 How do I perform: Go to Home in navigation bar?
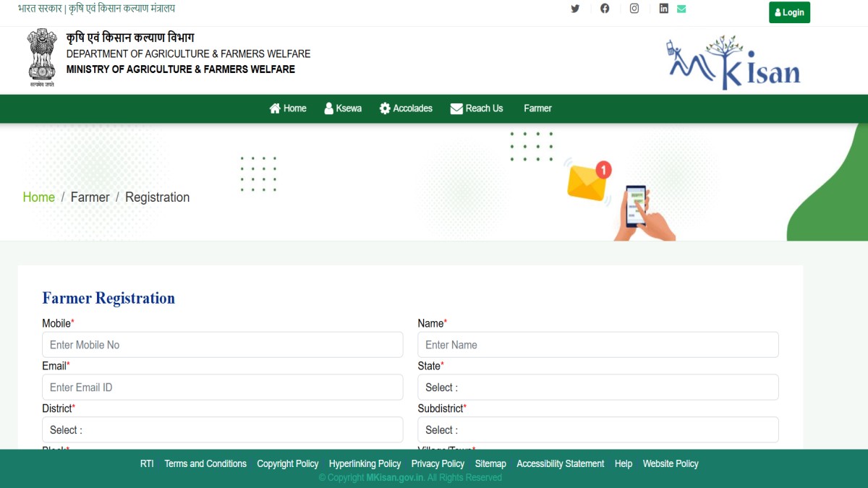point(288,108)
